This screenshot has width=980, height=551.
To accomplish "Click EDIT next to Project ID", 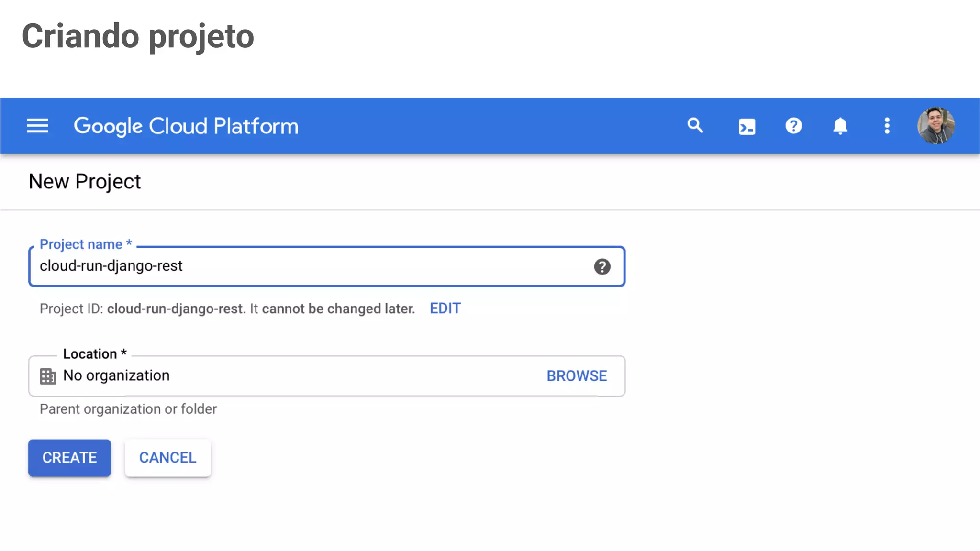I will point(445,309).
